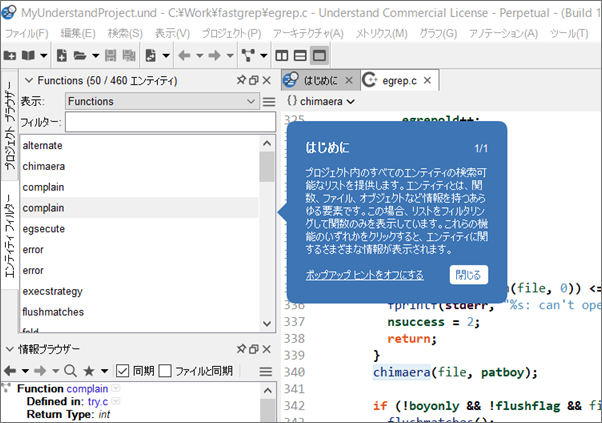Screen dimensions: 602x423
Task: Click the 情報ブラウザー favorites star
Action: [x=89, y=371]
